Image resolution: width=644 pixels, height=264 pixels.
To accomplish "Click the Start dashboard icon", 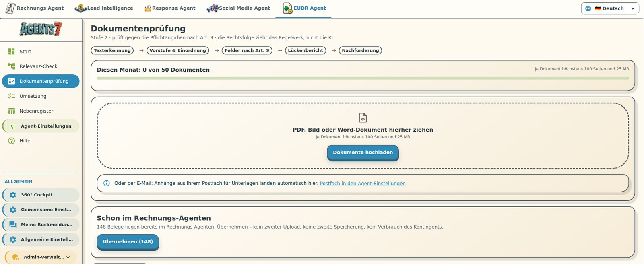I will click(12, 52).
